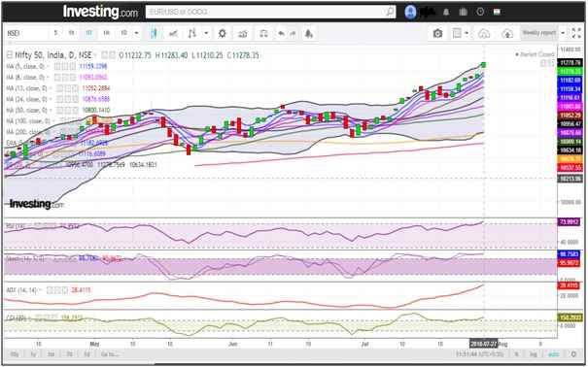
Task: Select the candlestick chart type icon
Action: [154, 33]
